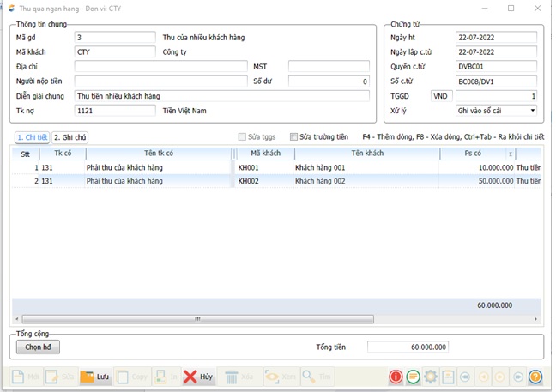This screenshot has width=556, height=392.
Task: Click the Diễn giải chung text field
Action: point(221,96)
